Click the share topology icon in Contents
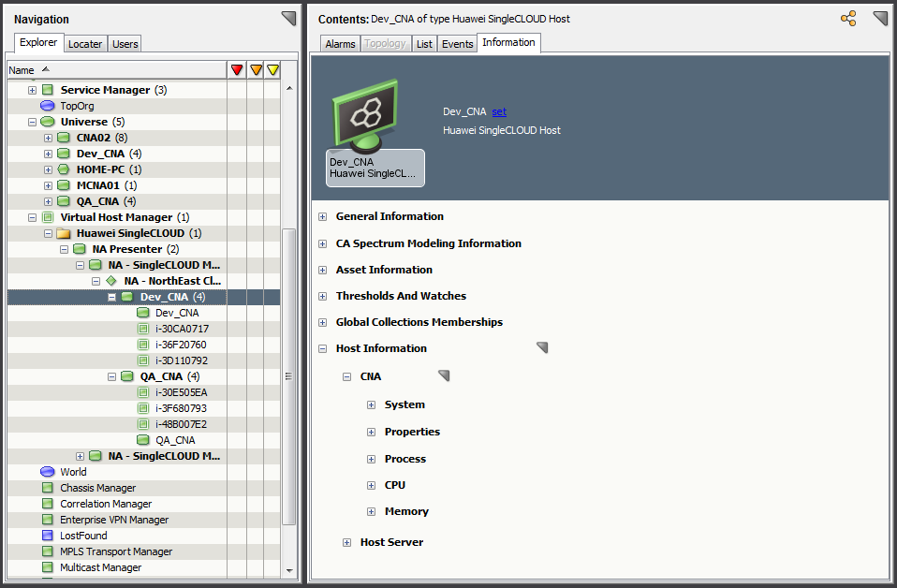 (848, 19)
